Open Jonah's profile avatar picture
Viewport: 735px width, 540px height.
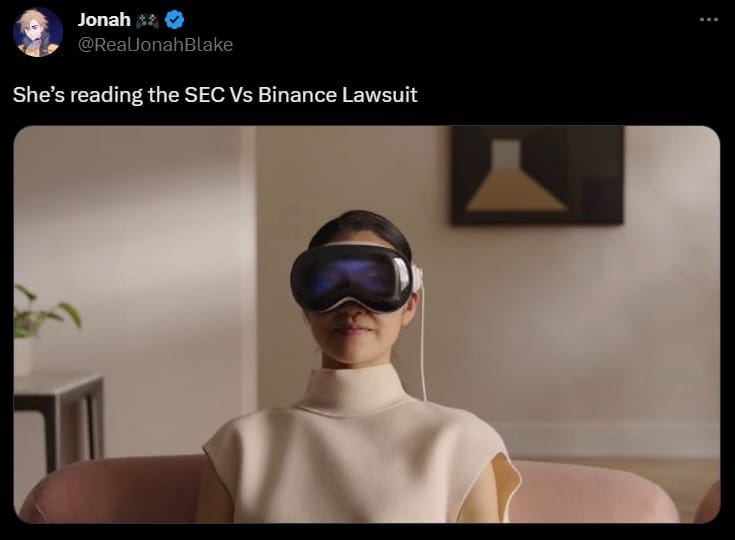pyautogui.click(x=38, y=32)
